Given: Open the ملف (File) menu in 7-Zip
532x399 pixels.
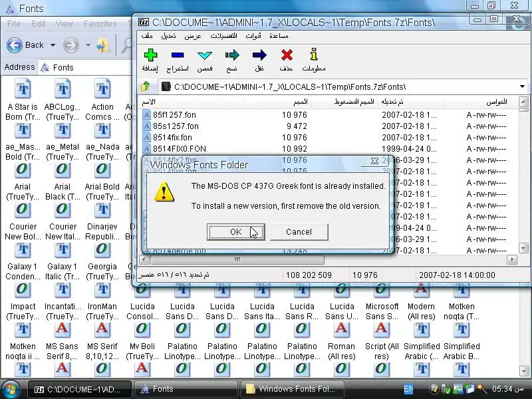Looking at the screenshot, I should pos(146,36).
